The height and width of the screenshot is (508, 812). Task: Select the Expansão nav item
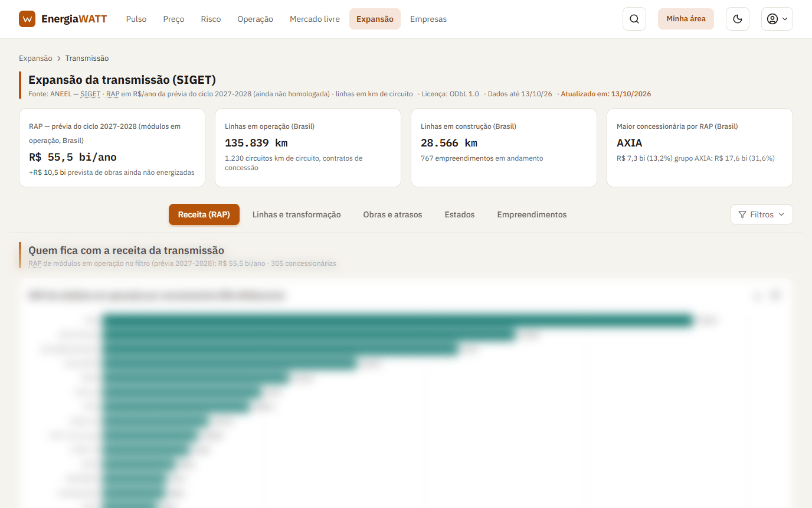(x=375, y=19)
